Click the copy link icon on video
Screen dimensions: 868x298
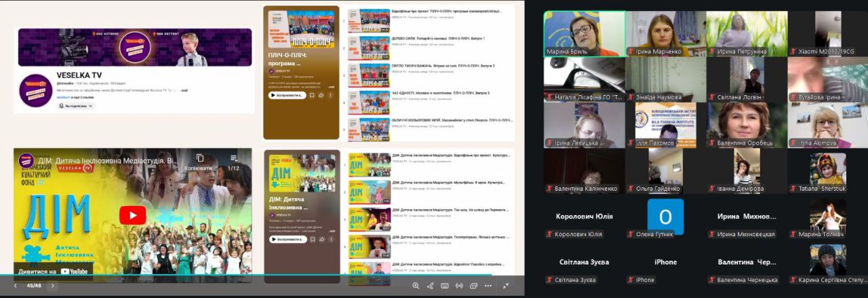pos(200,159)
